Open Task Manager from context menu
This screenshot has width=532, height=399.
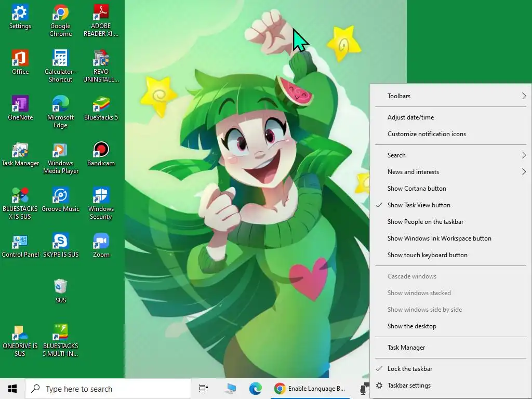click(x=450, y=348)
